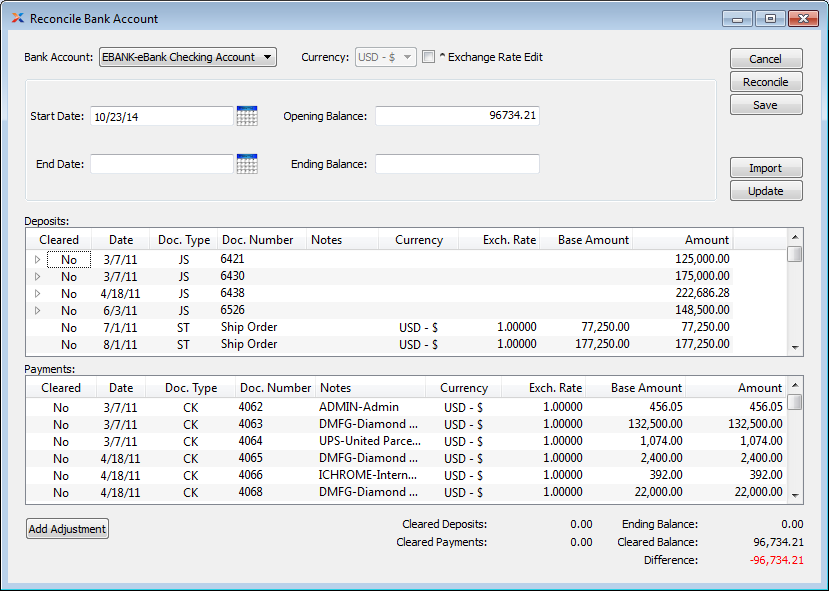The image size is (829, 591).
Task: Open the Bank Account dropdown
Action: pos(187,58)
